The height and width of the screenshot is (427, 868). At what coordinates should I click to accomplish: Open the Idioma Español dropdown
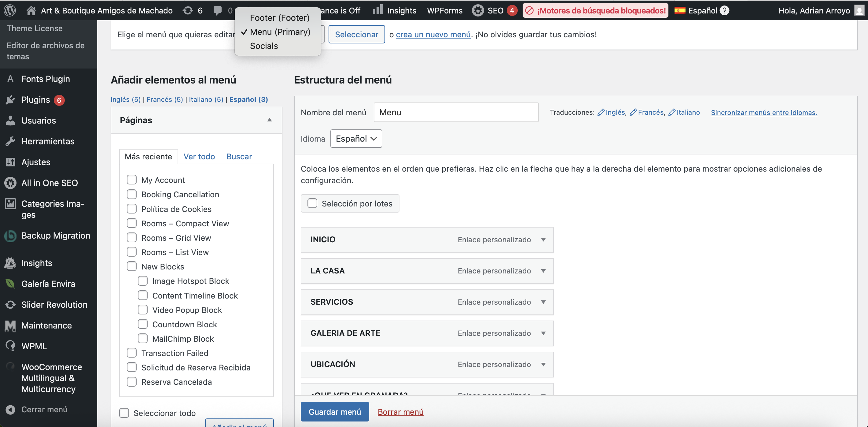(x=356, y=139)
